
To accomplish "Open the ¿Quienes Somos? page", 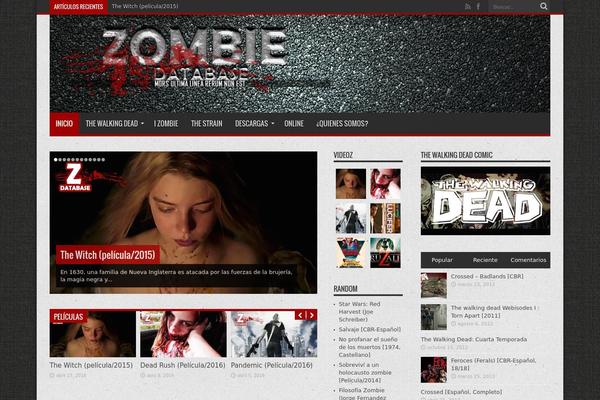I will tap(342, 123).
